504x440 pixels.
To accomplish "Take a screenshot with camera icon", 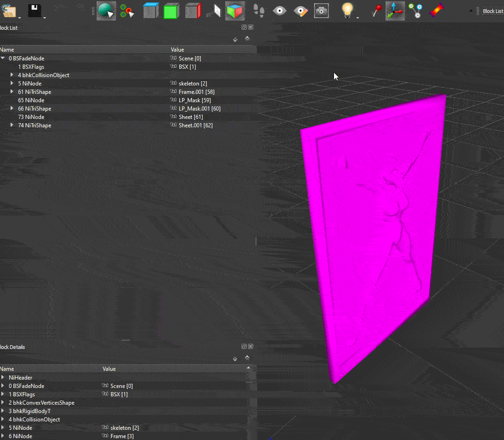I will (x=321, y=11).
